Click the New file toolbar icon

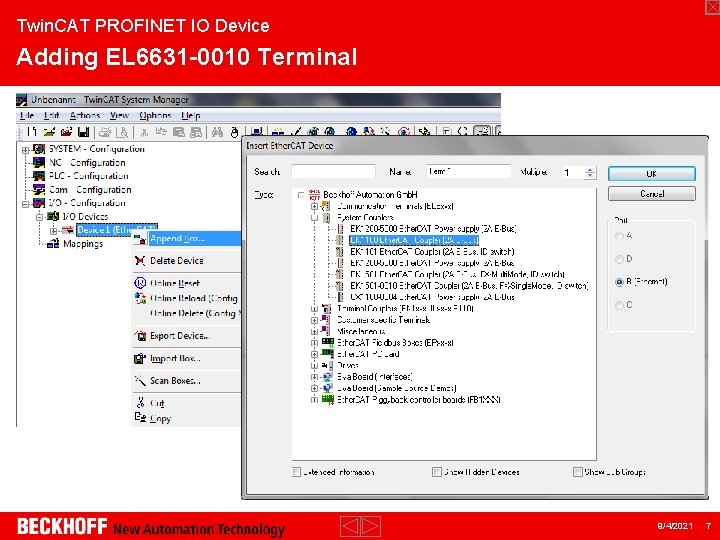coord(32,132)
